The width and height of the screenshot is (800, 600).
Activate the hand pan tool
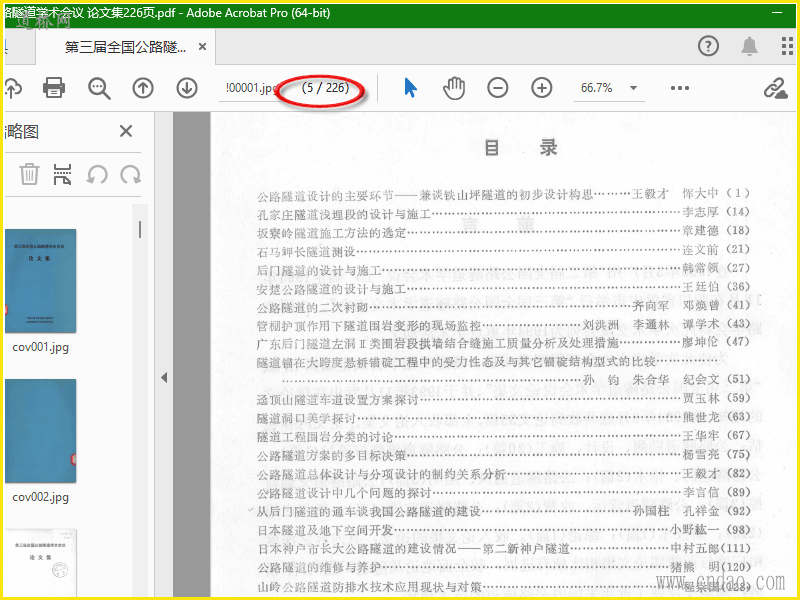pyautogui.click(x=454, y=88)
